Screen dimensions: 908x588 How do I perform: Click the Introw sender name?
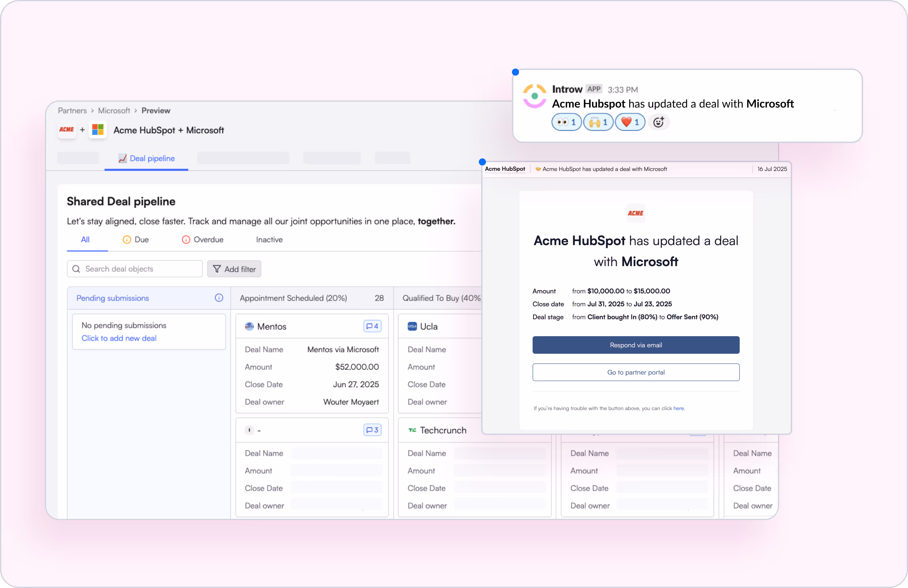point(567,89)
